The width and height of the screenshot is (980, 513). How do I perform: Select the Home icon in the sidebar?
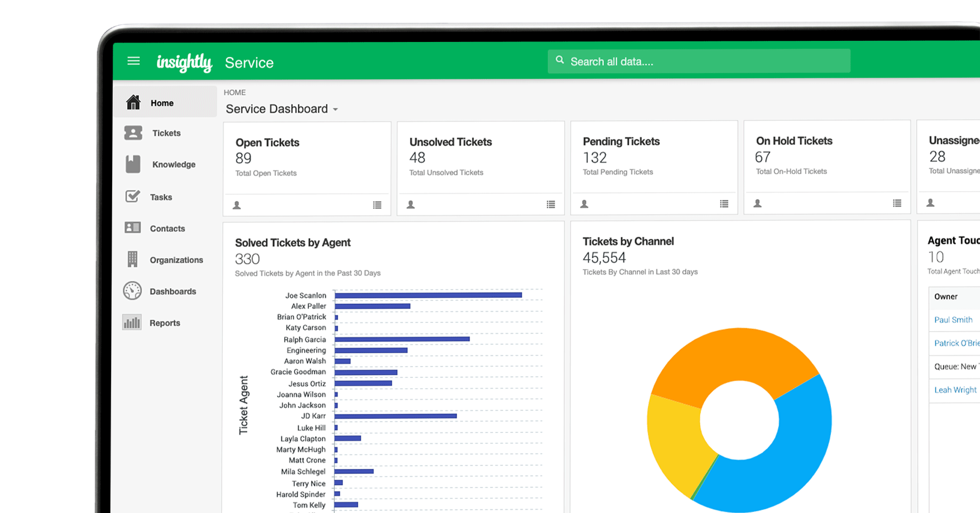133,102
